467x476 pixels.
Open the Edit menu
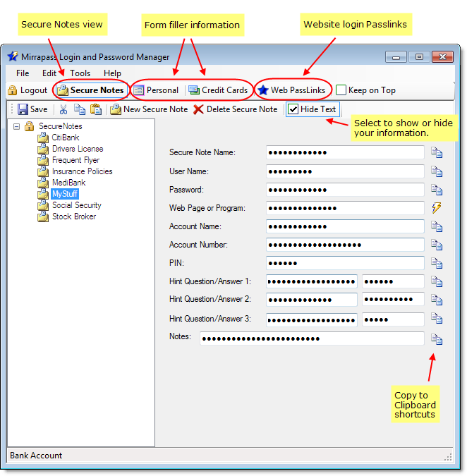pyautogui.click(x=49, y=73)
